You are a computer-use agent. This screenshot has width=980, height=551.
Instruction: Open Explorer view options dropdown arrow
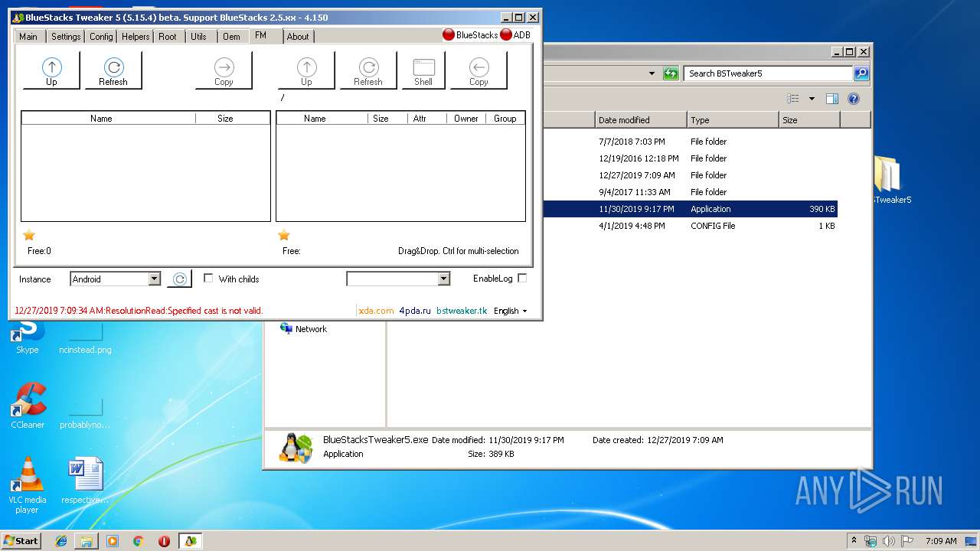812,99
